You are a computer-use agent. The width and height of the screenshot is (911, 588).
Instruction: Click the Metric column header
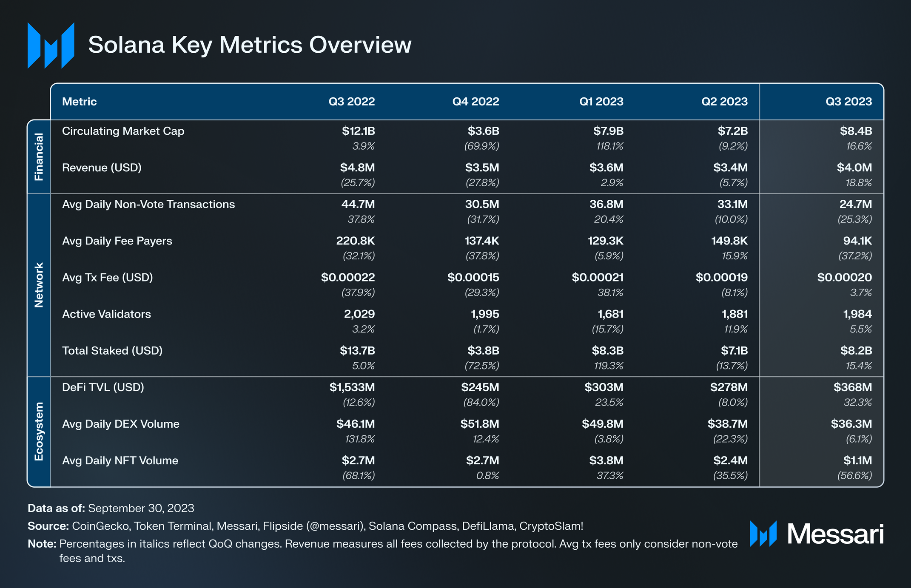pos(80,102)
